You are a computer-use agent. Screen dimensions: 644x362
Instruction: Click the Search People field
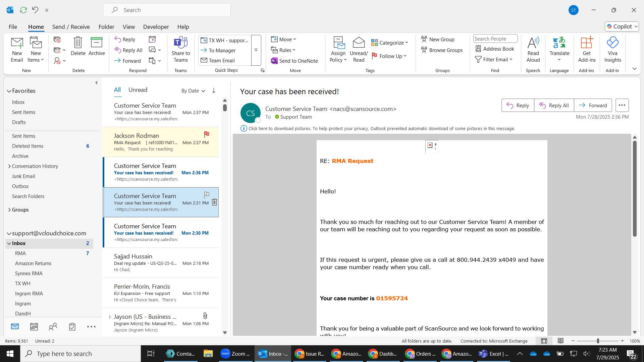495,39
